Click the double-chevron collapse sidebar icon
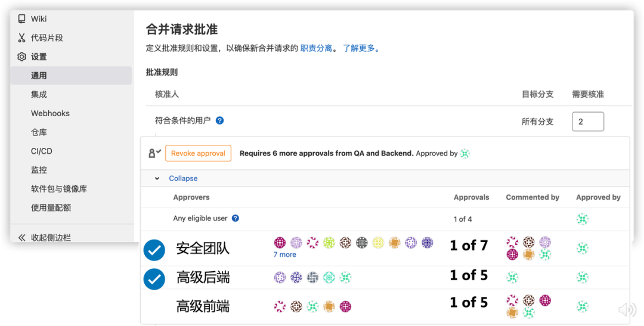Viewport: 644px width, 326px height. 22,237
